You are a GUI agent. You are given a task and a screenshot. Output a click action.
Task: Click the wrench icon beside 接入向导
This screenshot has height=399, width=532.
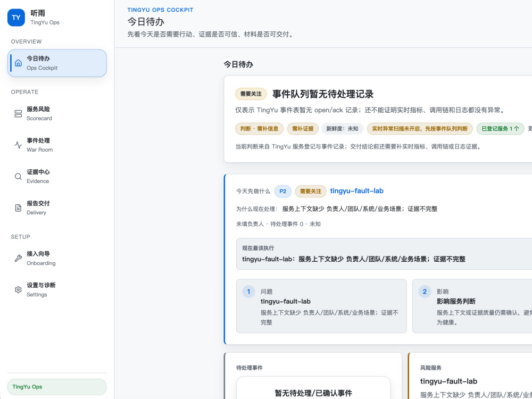click(18, 258)
